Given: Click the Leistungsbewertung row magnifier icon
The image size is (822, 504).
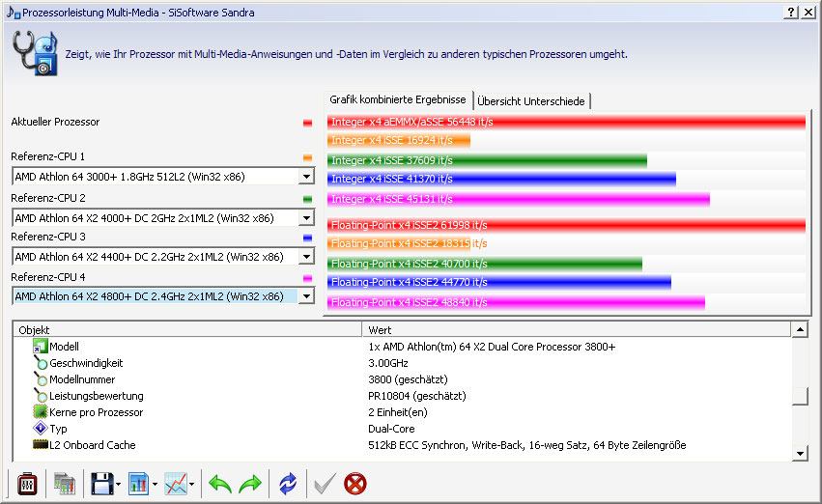Looking at the screenshot, I should 41,396.
